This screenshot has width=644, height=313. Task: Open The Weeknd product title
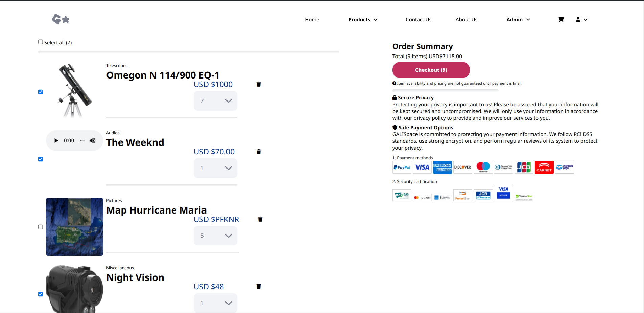click(x=135, y=142)
